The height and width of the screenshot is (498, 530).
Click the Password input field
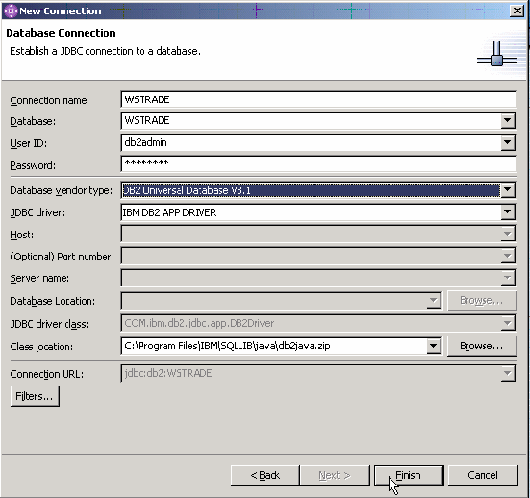(x=318, y=164)
